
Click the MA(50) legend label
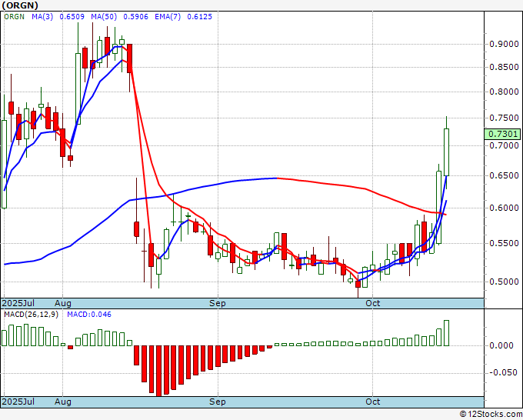coord(104,16)
